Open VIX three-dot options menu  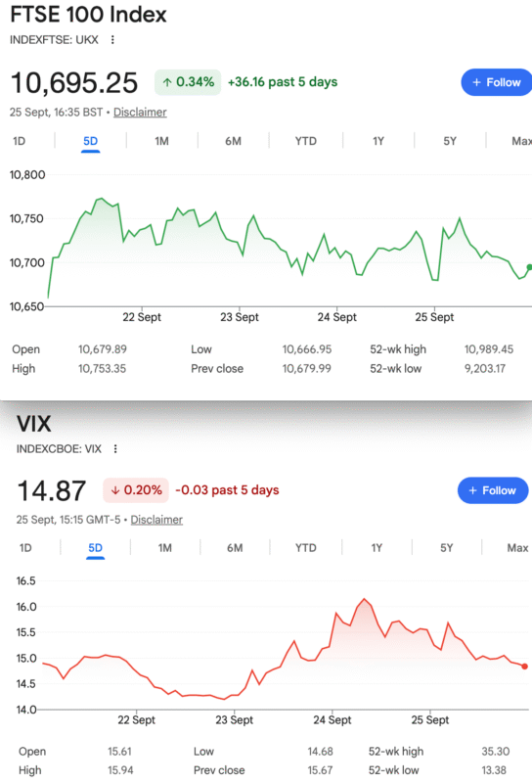[x=115, y=449]
